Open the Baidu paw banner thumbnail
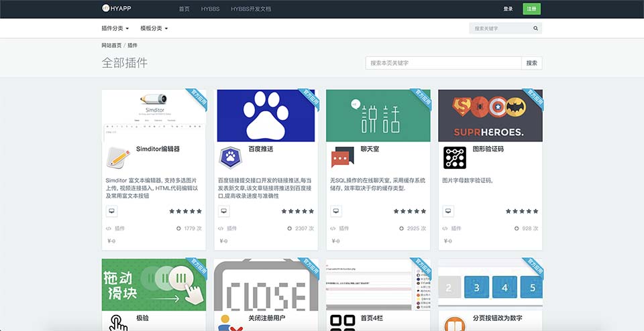The height and width of the screenshot is (331, 644). coord(266,116)
